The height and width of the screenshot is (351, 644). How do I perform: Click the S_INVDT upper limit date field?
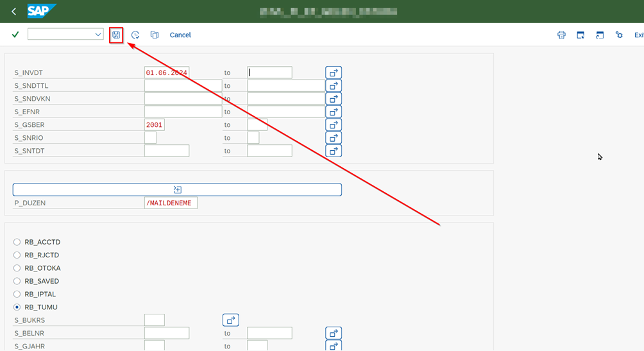click(x=269, y=73)
